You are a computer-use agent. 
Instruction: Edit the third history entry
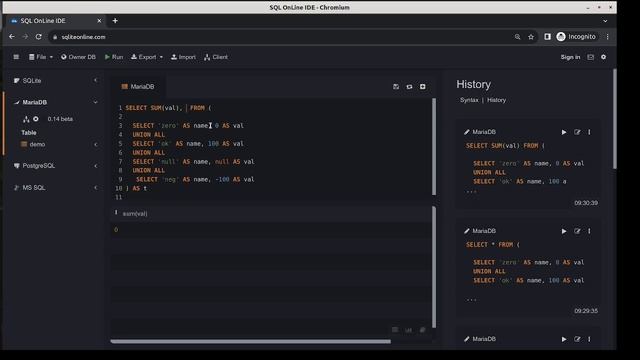(577, 339)
